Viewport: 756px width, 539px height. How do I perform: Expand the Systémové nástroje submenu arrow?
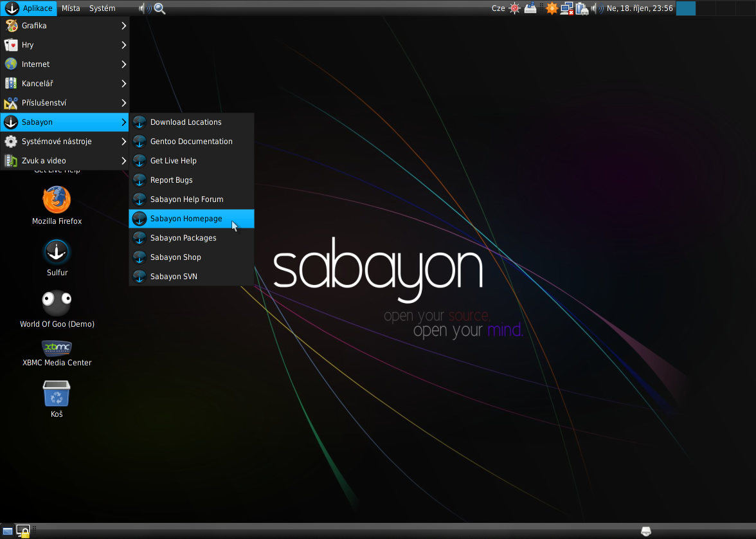click(x=123, y=142)
